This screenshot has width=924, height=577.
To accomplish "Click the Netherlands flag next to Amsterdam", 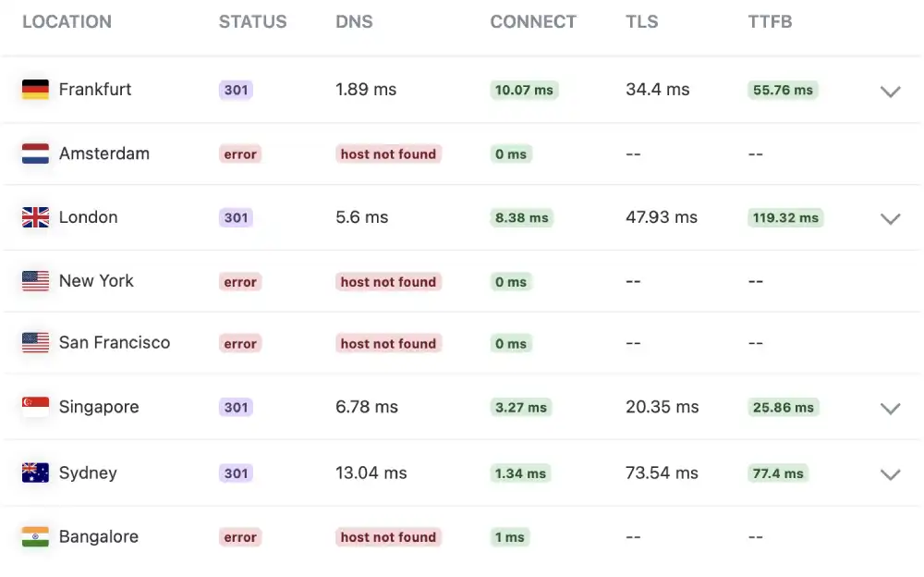I will coord(35,153).
